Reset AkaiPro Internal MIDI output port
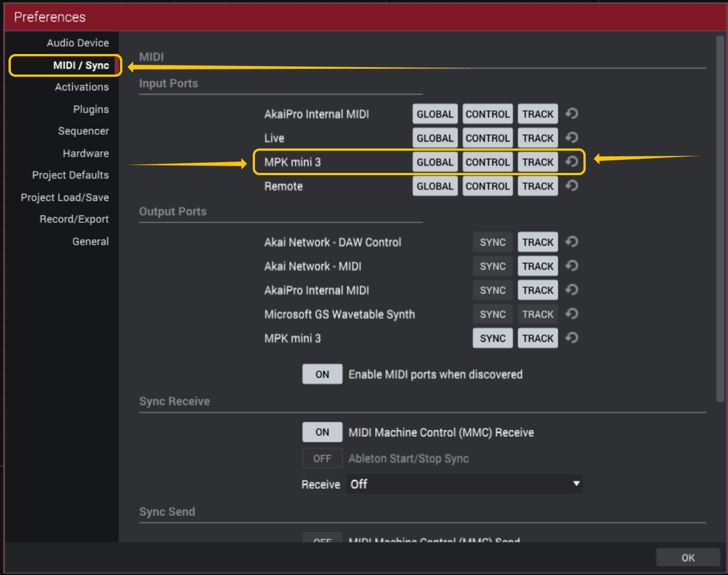 coord(572,289)
